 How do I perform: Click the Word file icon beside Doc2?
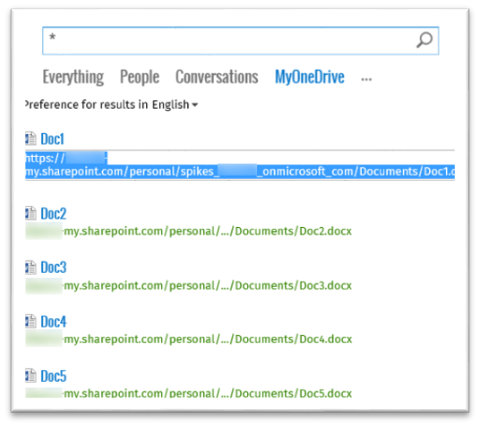(31, 213)
